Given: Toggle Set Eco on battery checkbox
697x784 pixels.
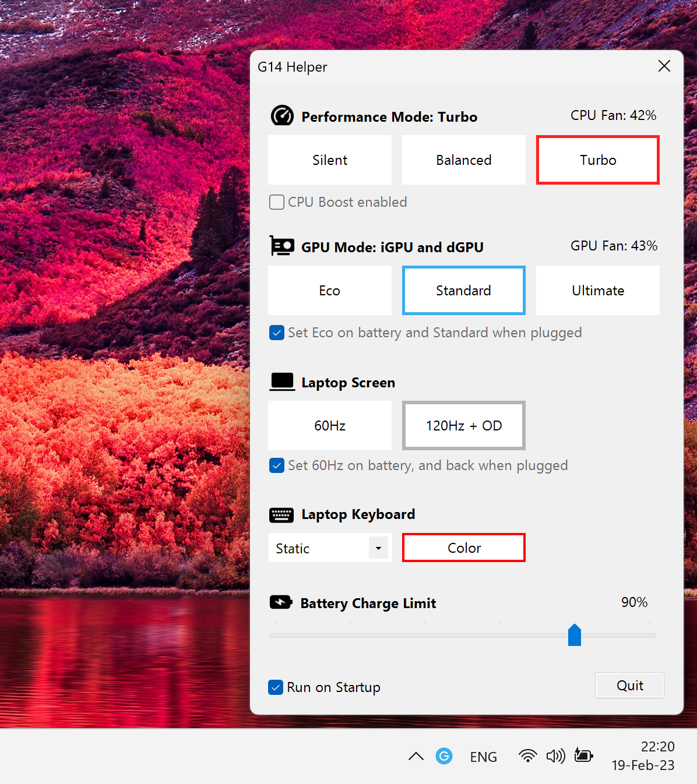Looking at the screenshot, I should click(x=277, y=333).
